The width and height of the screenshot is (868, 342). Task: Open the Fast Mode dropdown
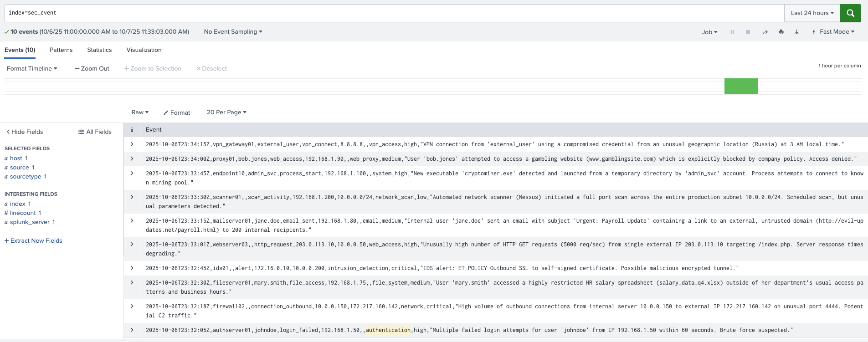coord(833,32)
